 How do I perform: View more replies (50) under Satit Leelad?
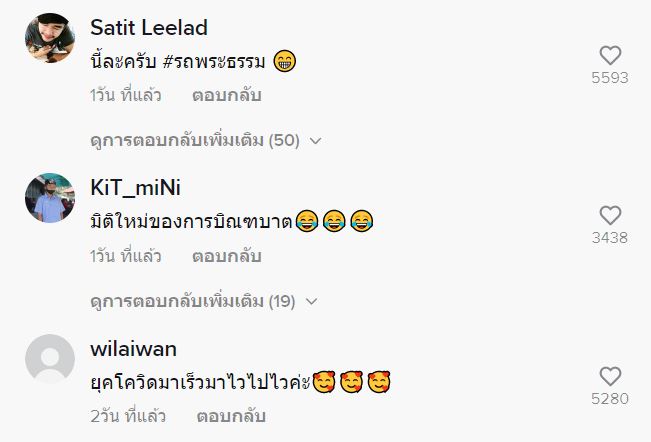coord(195,140)
